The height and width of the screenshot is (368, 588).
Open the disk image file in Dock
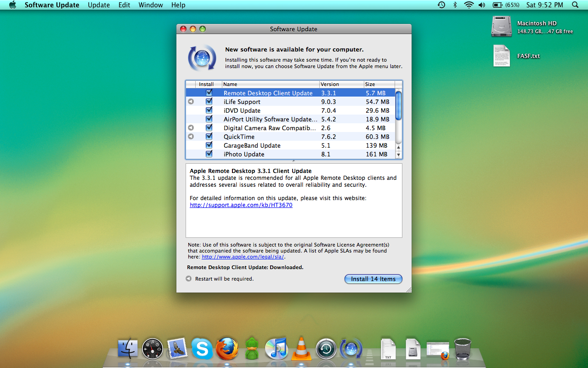coord(413,349)
